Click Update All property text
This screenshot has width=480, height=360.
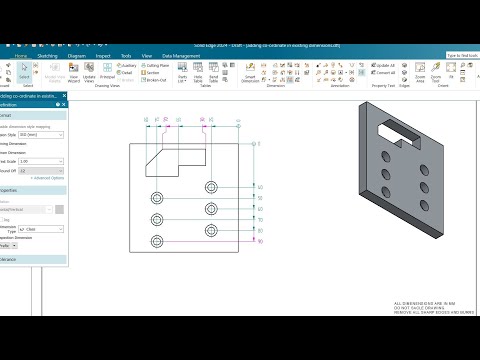pos(383,65)
